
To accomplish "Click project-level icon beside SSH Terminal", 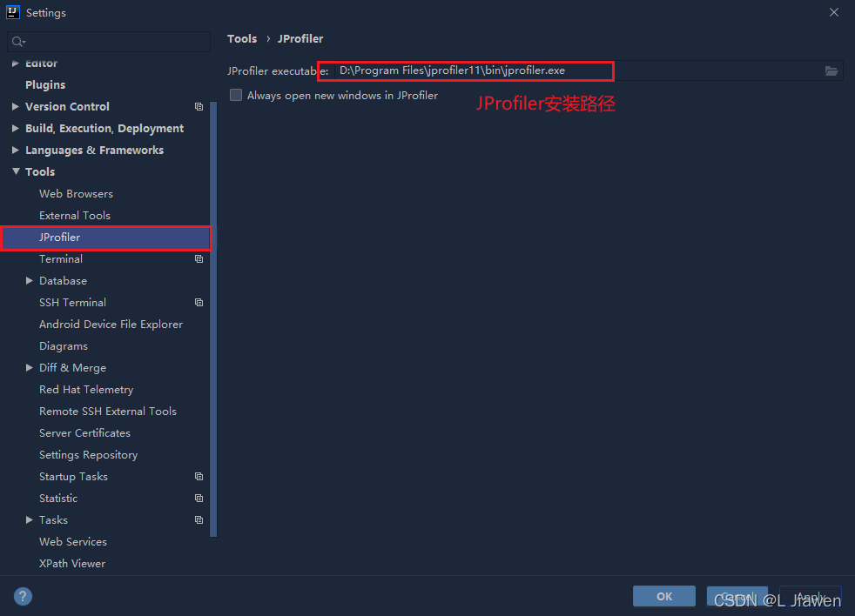I will coord(199,303).
